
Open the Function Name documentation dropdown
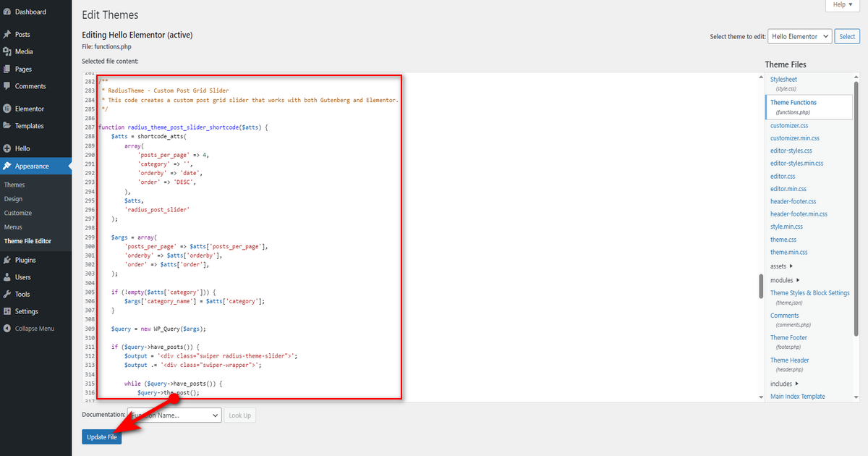174,415
